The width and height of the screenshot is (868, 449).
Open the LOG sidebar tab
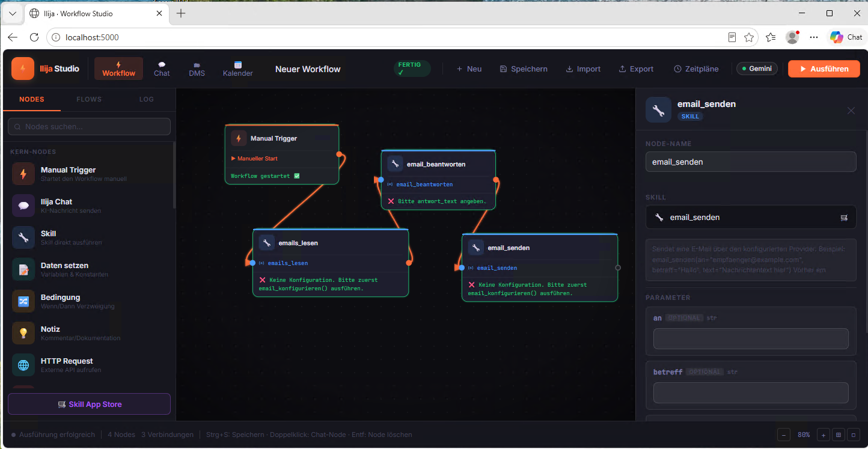[x=147, y=99]
